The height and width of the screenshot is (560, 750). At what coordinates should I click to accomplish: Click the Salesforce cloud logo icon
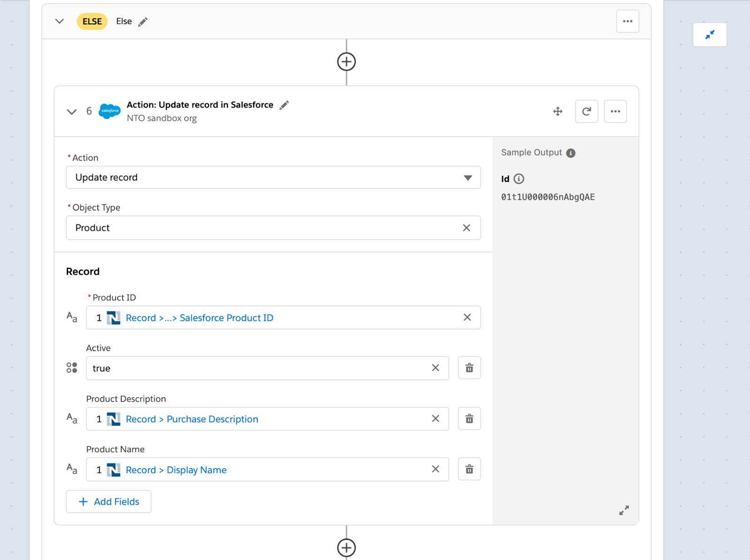point(110,111)
